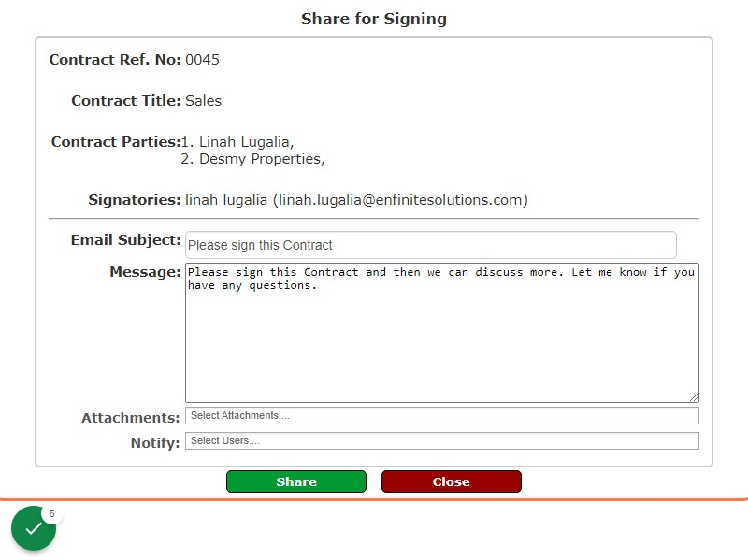The image size is (748, 560).
Task: Open the Select Users notify dropdown
Action: 442,440
